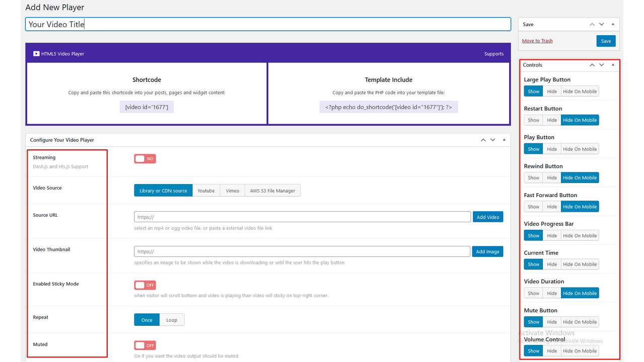644x362 pixels.
Task: Toggle the Streaming switch
Action: point(145,159)
